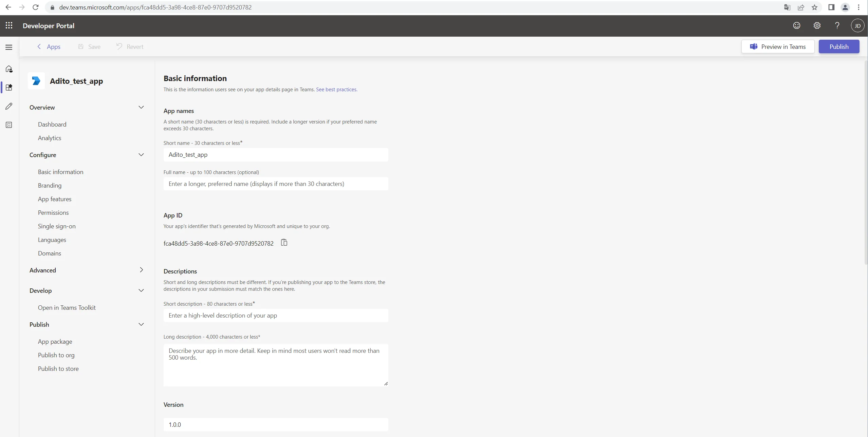
Task: Open Analytics in the sidebar
Action: click(x=50, y=138)
